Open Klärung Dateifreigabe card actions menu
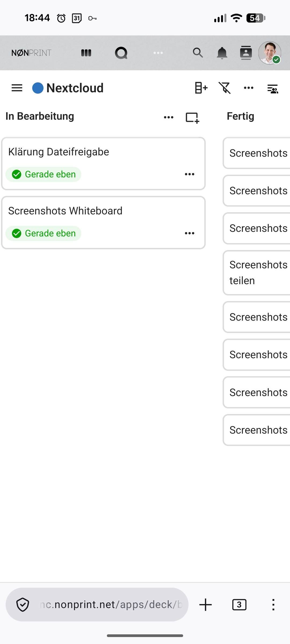Image resolution: width=290 pixels, height=644 pixels. click(x=190, y=174)
